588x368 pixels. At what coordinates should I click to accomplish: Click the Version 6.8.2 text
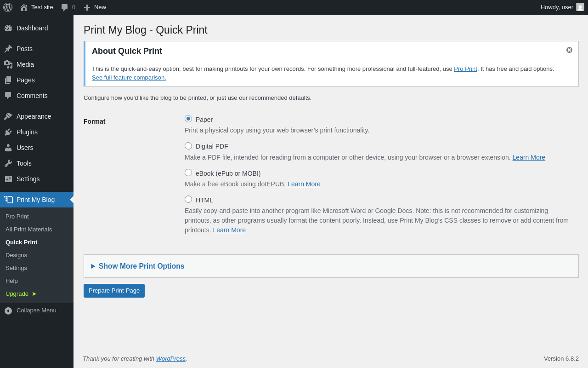point(561,358)
